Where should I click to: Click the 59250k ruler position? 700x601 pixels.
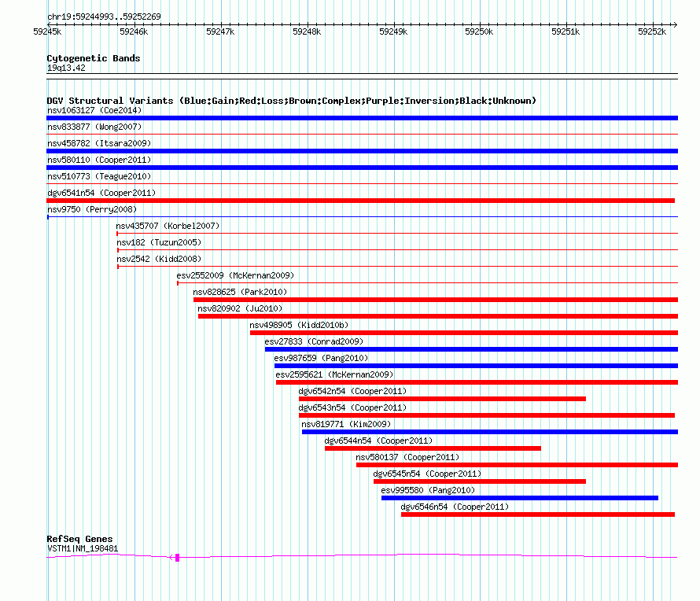tap(479, 31)
